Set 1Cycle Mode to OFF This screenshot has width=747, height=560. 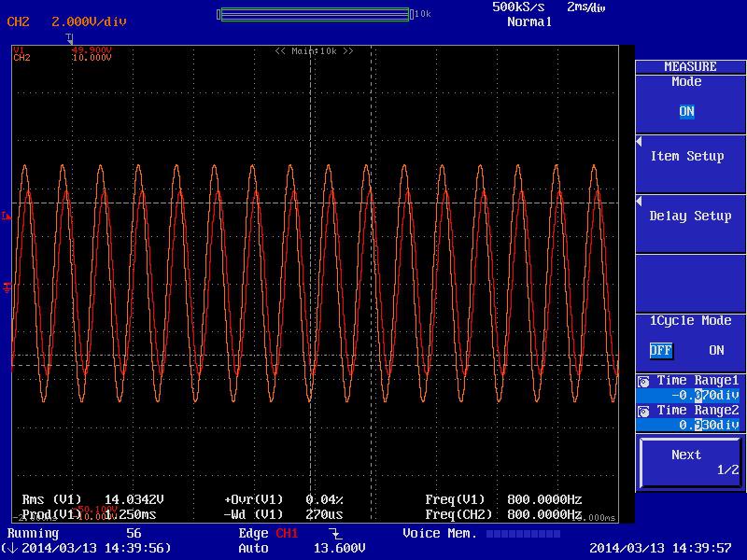660,350
